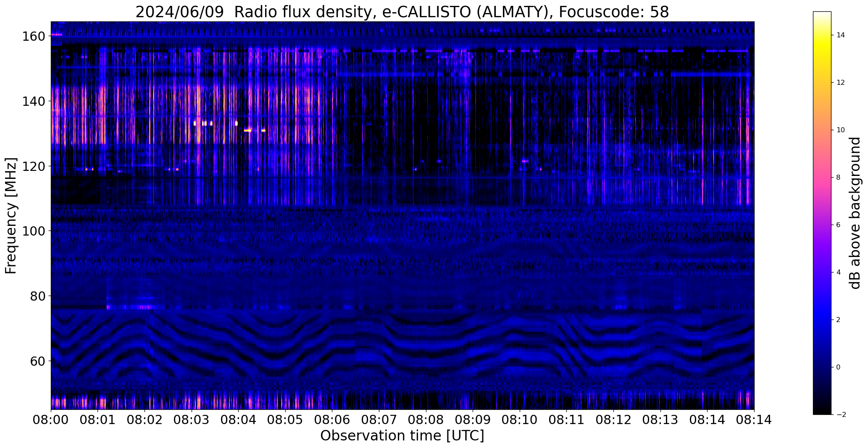The height and width of the screenshot is (448, 868).
Task: Click the 'Frequency [MHz]' y-axis label
Action: [11, 216]
